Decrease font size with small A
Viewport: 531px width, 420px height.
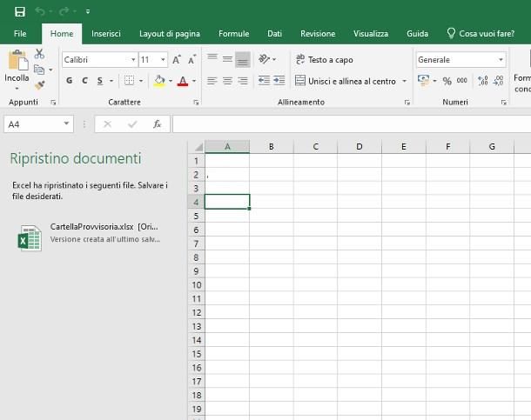click(192, 60)
